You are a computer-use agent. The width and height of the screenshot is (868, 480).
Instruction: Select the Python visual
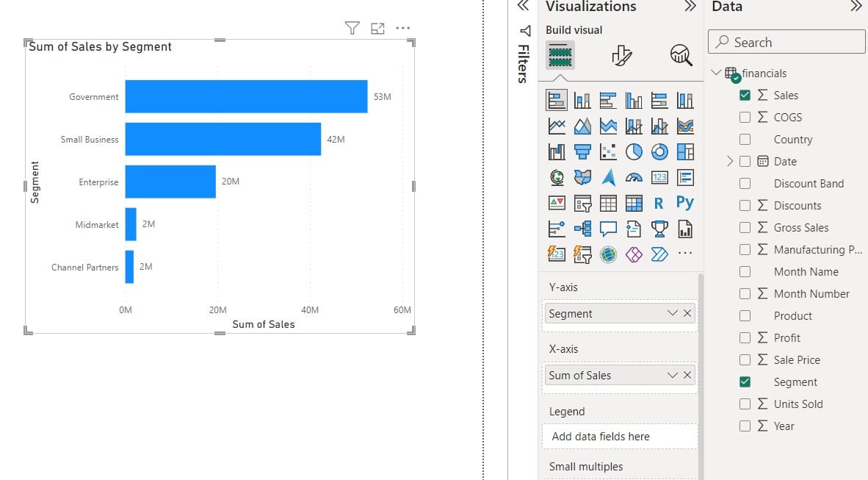point(684,202)
